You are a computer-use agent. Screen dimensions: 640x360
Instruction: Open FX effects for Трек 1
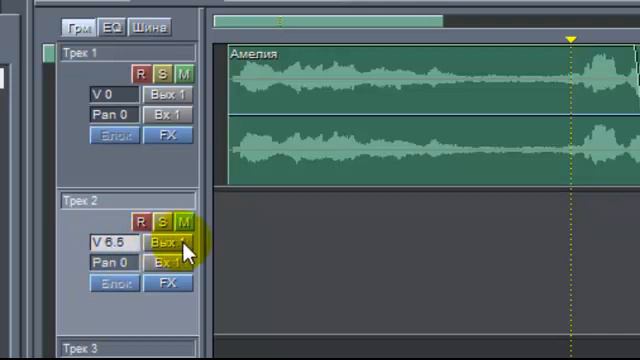pyautogui.click(x=168, y=135)
